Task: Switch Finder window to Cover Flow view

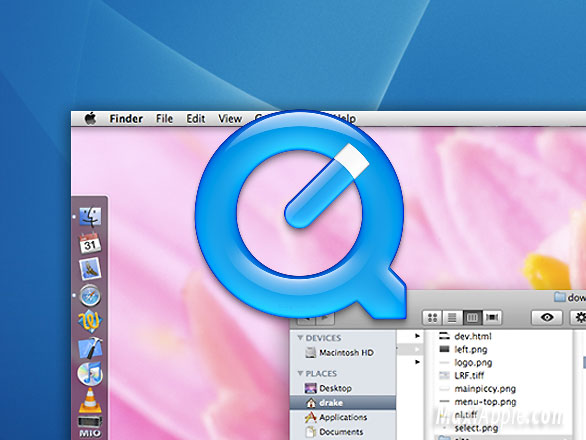Action: 492,318
